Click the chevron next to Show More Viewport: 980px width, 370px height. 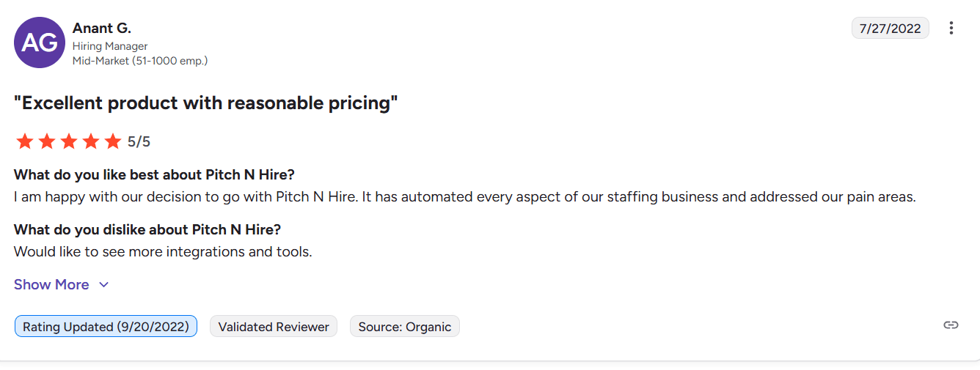(104, 284)
